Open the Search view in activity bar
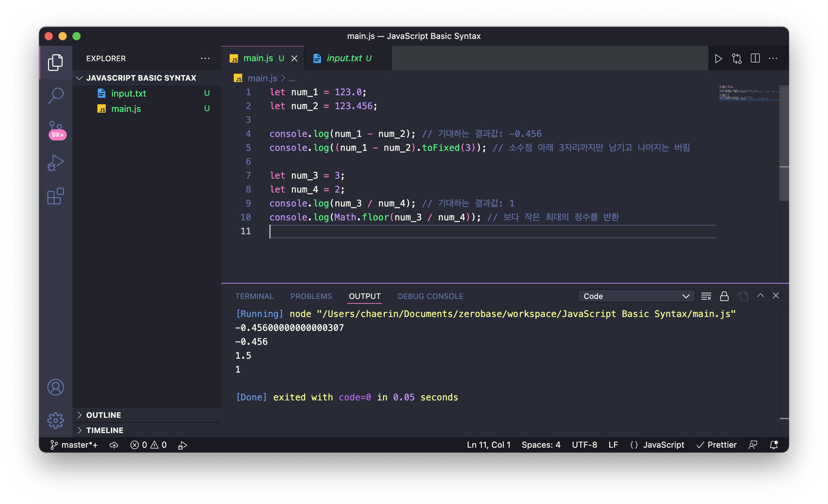 click(56, 95)
